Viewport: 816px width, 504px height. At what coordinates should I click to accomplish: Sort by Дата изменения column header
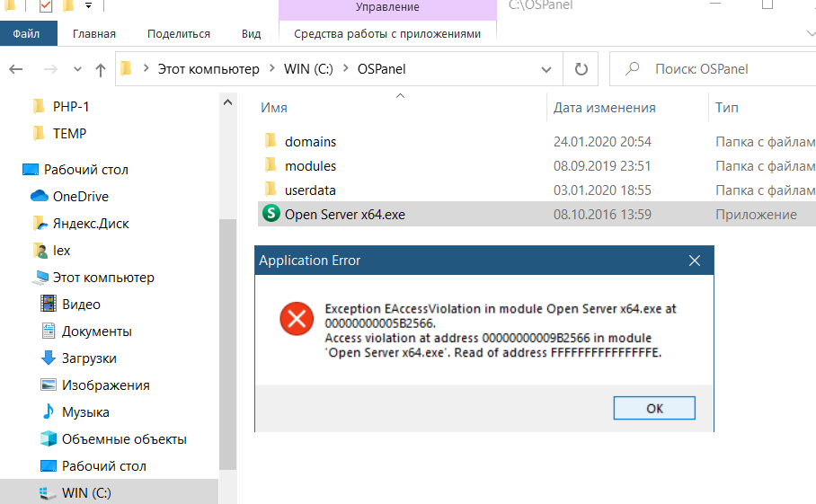604,108
